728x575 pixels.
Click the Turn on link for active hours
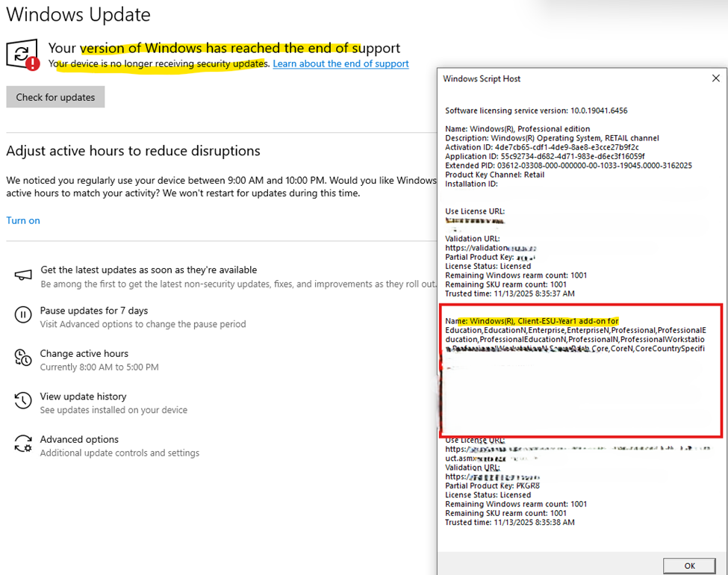tap(23, 220)
